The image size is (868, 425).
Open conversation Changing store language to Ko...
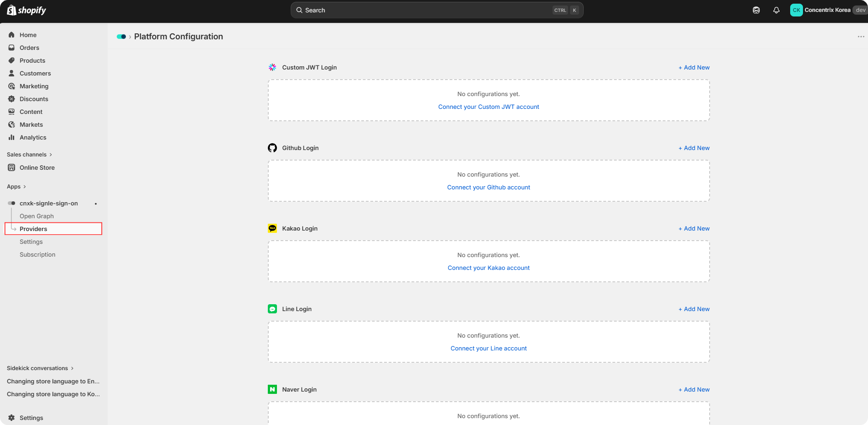pos(54,394)
